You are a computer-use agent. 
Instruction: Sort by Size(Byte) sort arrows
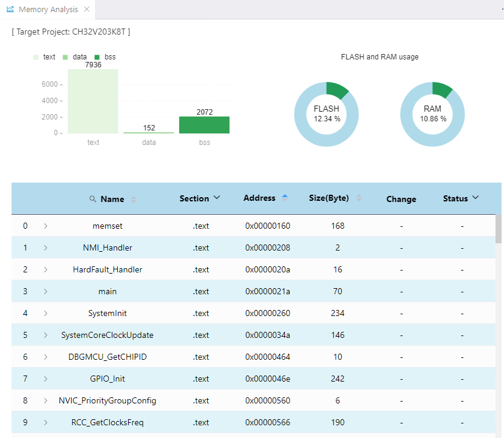359,198
